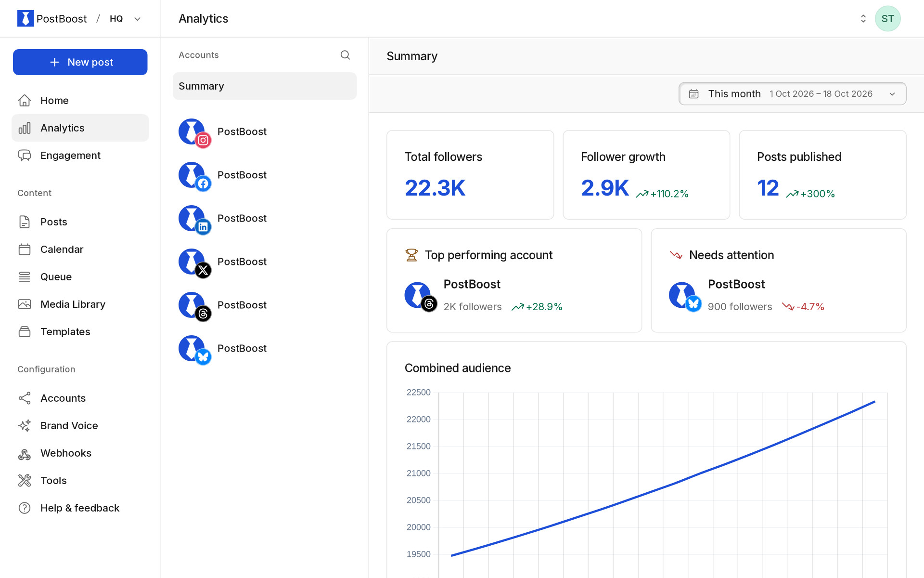
Task: Click the Help & feedback question icon
Action: tap(25, 508)
